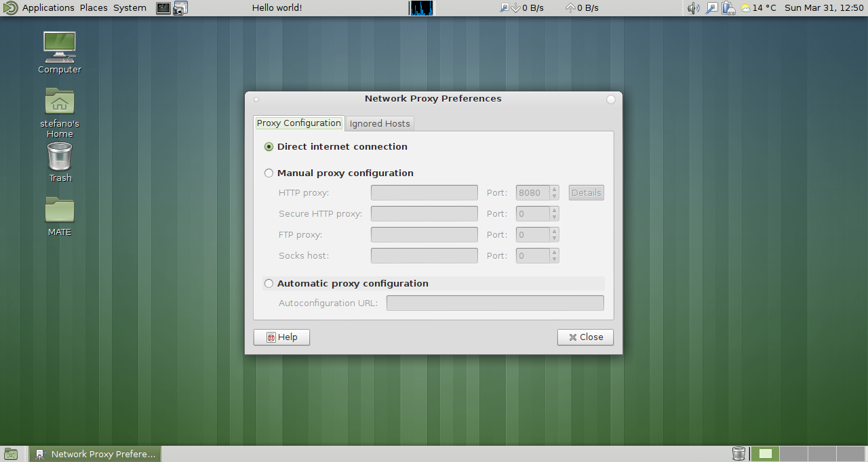Select Manual proxy configuration option
This screenshot has height=462, width=868.
click(338, 173)
